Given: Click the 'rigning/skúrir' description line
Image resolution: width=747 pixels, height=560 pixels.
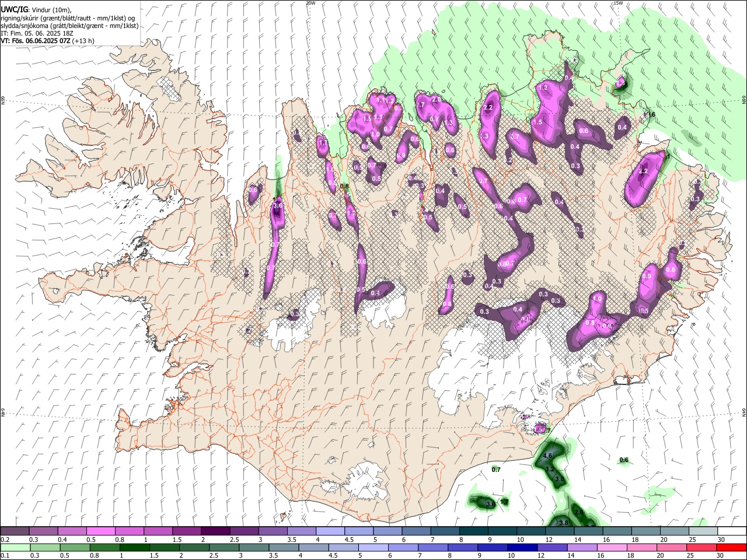Looking at the screenshot, I should tap(68, 17).
